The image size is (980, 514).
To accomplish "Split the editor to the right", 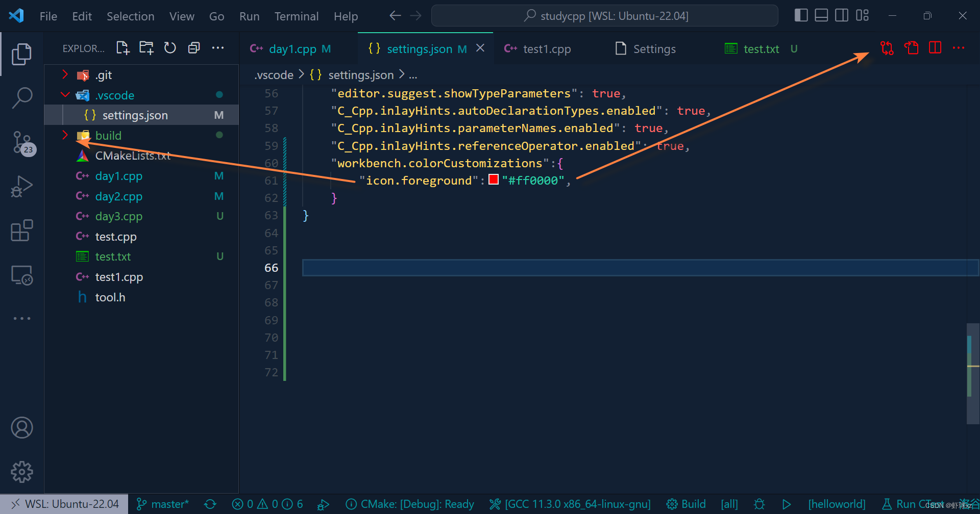I will 935,48.
